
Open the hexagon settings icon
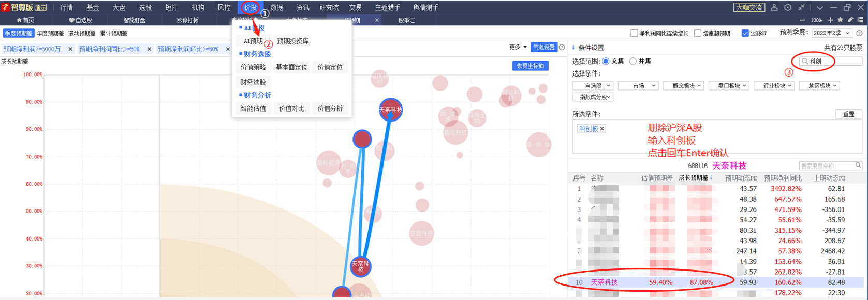787,7
